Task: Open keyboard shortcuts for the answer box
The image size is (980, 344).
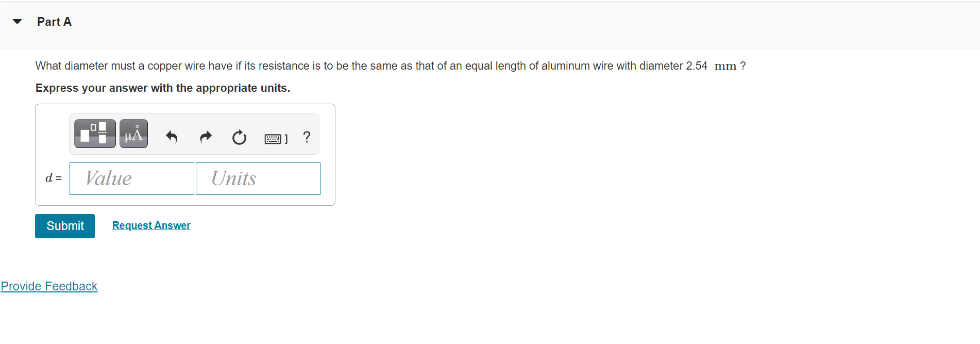Action: (275, 137)
